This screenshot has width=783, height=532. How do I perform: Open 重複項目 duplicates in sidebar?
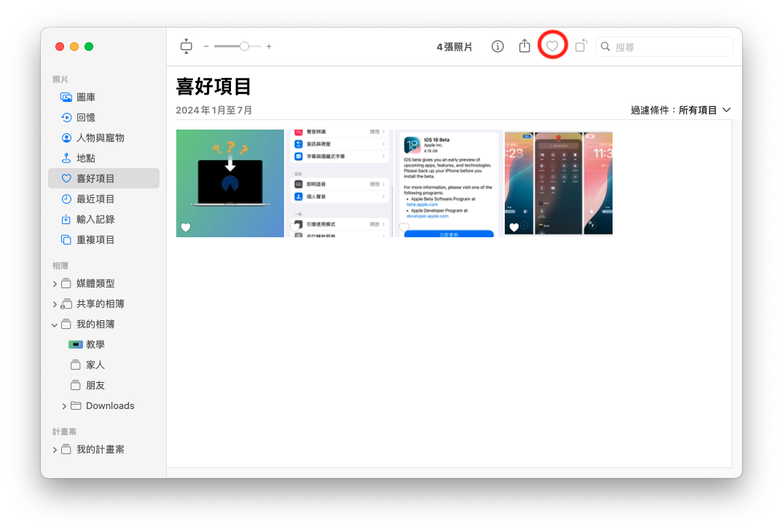click(x=103, y=240)
